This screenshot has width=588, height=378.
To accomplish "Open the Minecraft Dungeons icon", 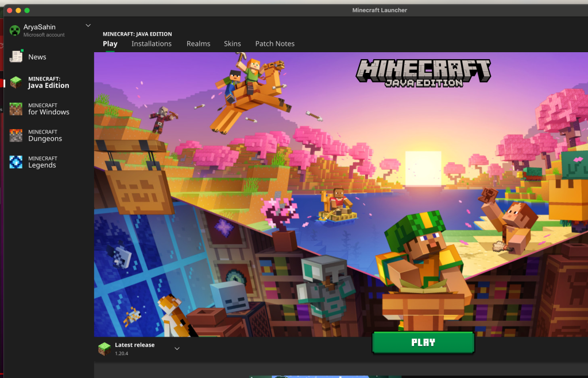I will (16, 135).
